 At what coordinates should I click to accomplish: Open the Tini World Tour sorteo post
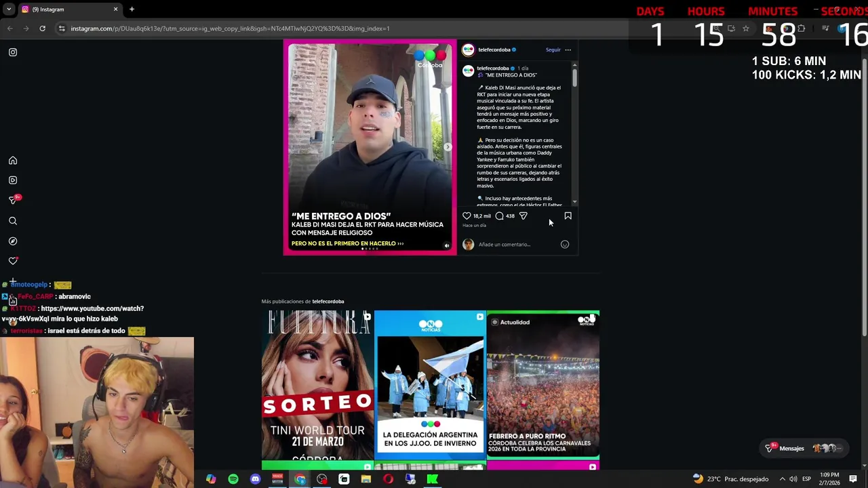pos(317,385)
